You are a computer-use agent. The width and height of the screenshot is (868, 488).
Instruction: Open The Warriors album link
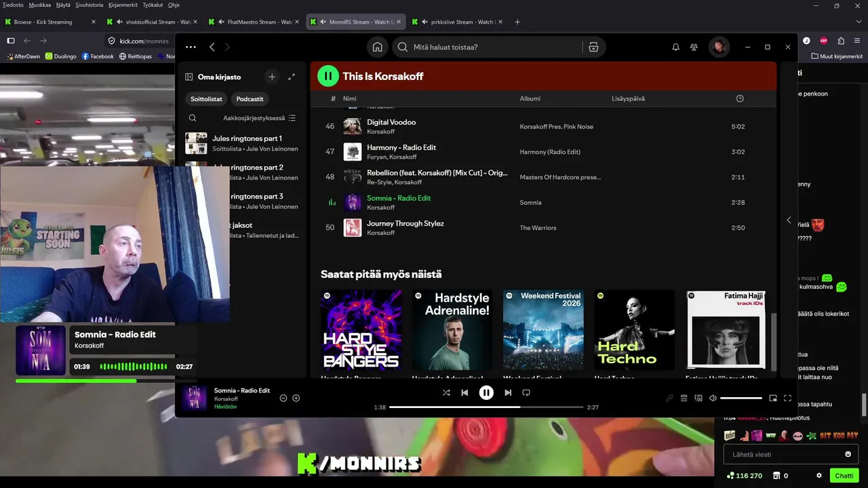(x=538, y=228)
